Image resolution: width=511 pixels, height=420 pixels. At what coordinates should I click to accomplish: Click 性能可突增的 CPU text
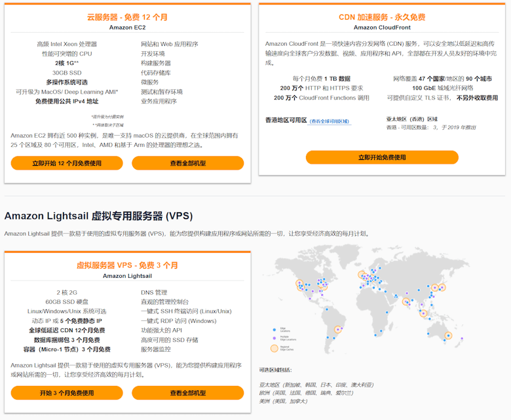point(67,54)
